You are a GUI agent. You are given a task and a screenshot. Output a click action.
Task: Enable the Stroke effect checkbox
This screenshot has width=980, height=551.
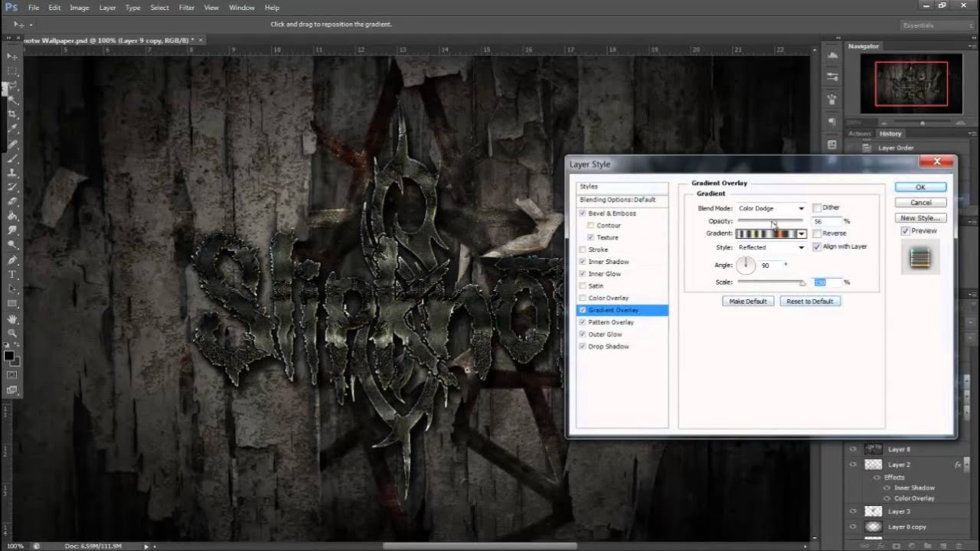[583, 249]
